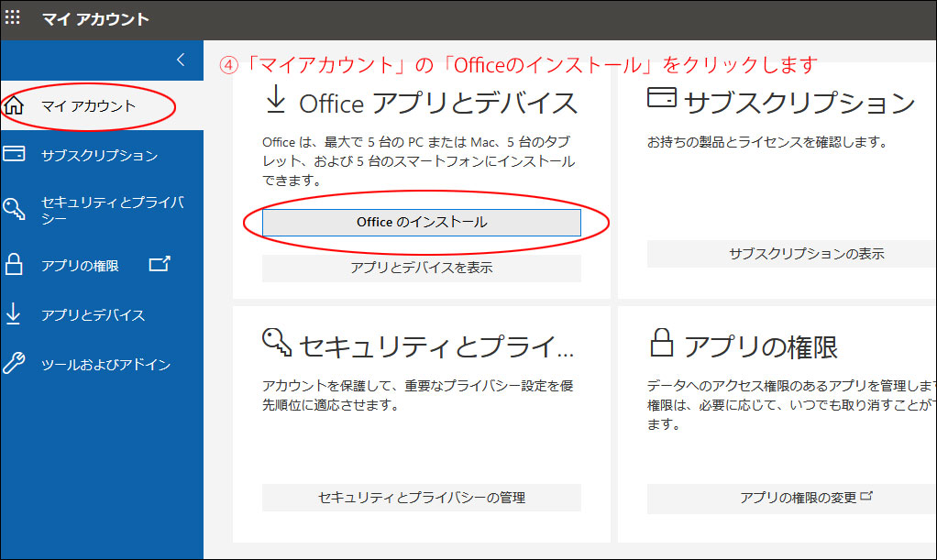Click the サブスクリプションの表示 button
This screenshot has height=560, width=937.
792,254
